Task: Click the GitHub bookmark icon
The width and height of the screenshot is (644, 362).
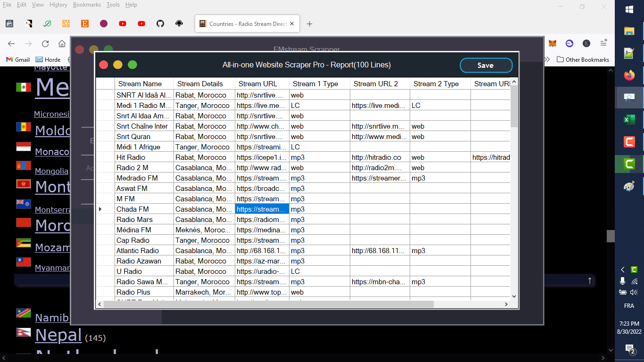Action: 160,24
